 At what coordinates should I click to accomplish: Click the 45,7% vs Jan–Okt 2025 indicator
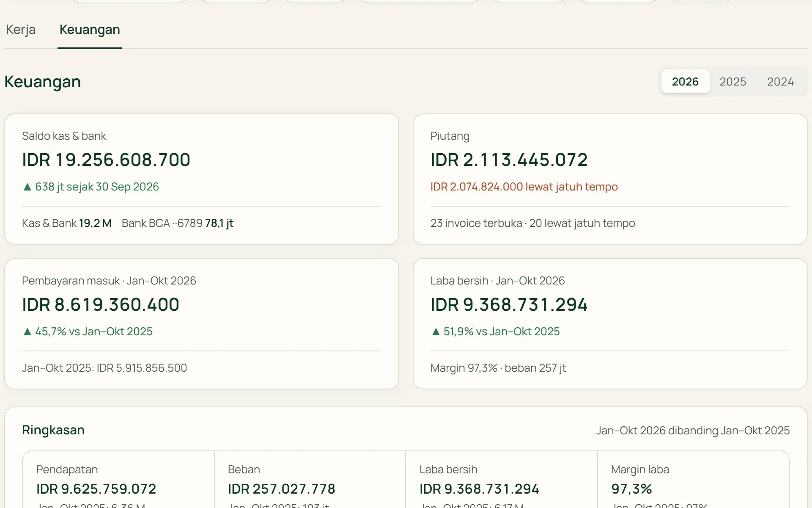(88, 331)
